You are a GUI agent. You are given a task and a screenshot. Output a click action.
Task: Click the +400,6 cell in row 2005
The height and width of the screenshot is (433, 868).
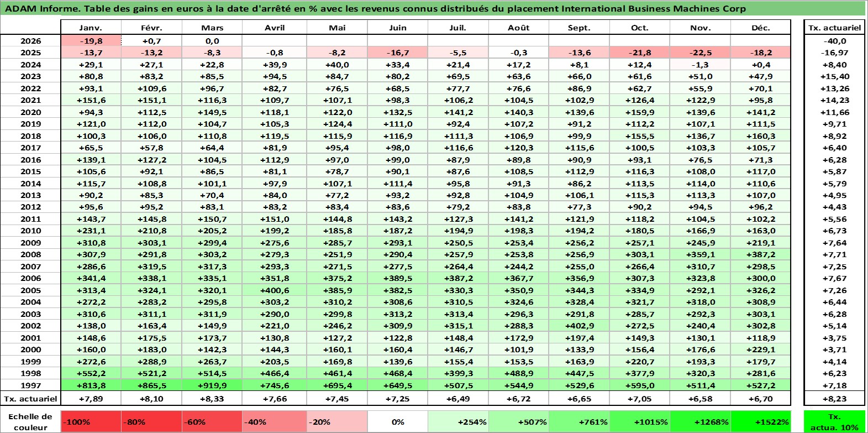tap(275, 290)
